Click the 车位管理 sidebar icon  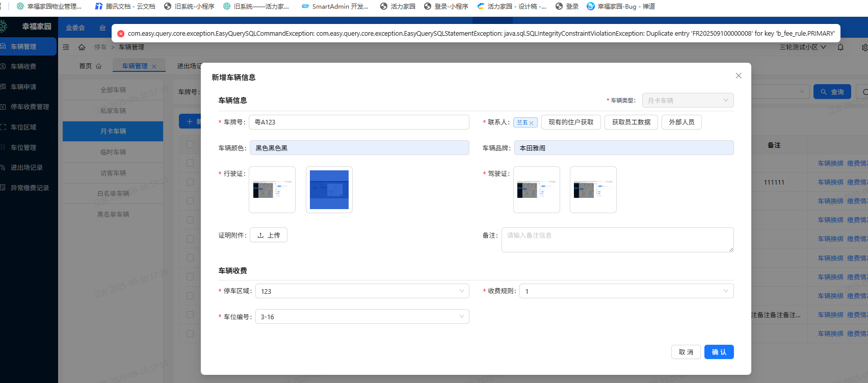click(x=3, y=147)
